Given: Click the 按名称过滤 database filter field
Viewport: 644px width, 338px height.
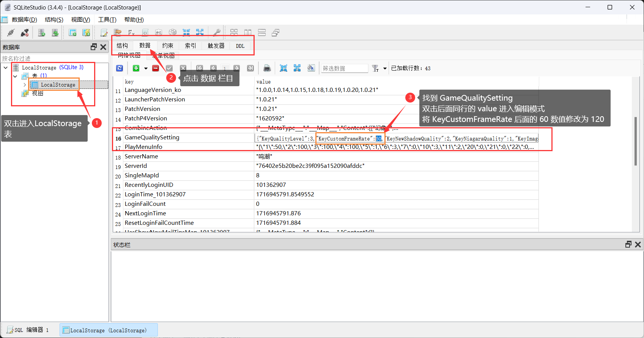Looking at the screenshot, I should 54,58.
